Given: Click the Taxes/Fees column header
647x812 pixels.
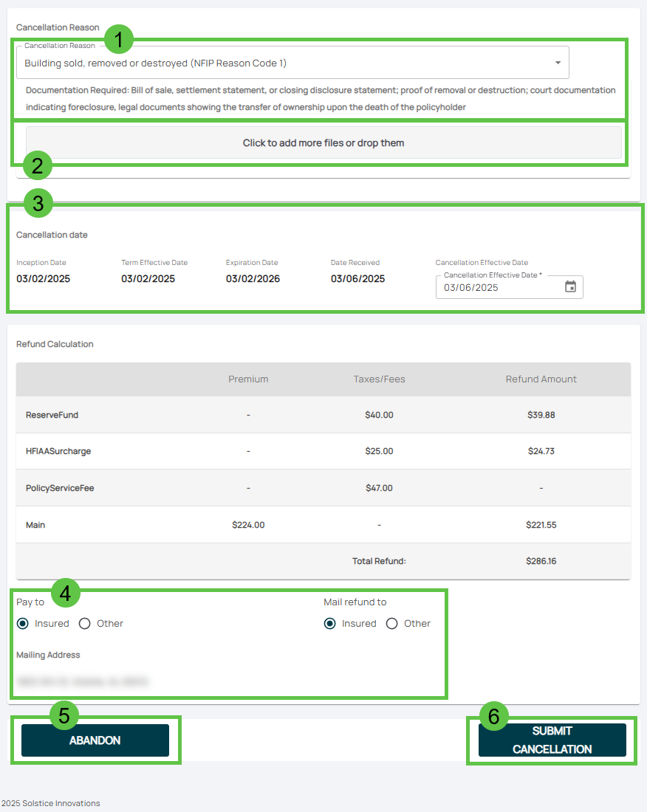Looking at the screenshot, I should click(379, 379).
